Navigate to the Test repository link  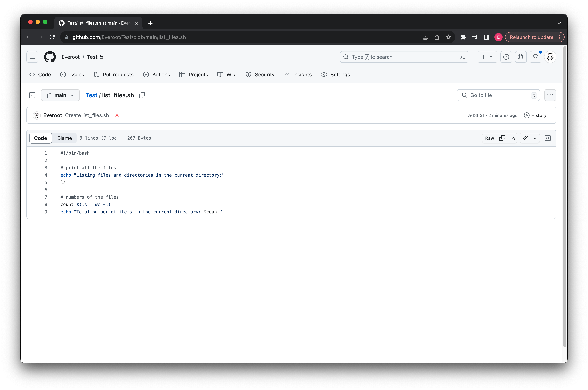coord(91,95)
